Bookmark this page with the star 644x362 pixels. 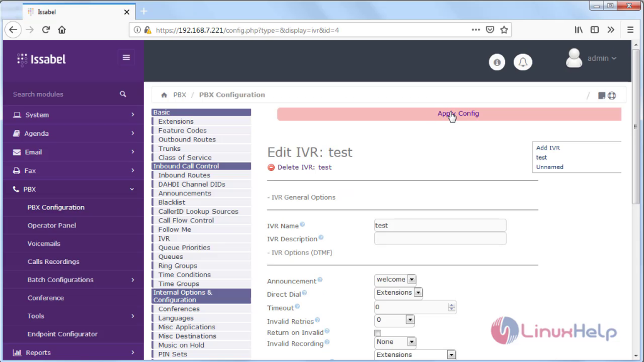(504, 30)
